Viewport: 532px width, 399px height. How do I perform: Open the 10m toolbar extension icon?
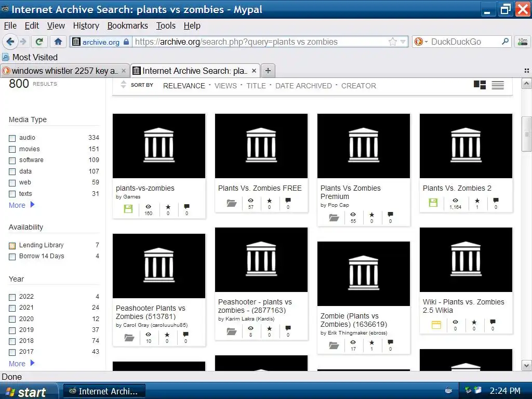(523, 42)
